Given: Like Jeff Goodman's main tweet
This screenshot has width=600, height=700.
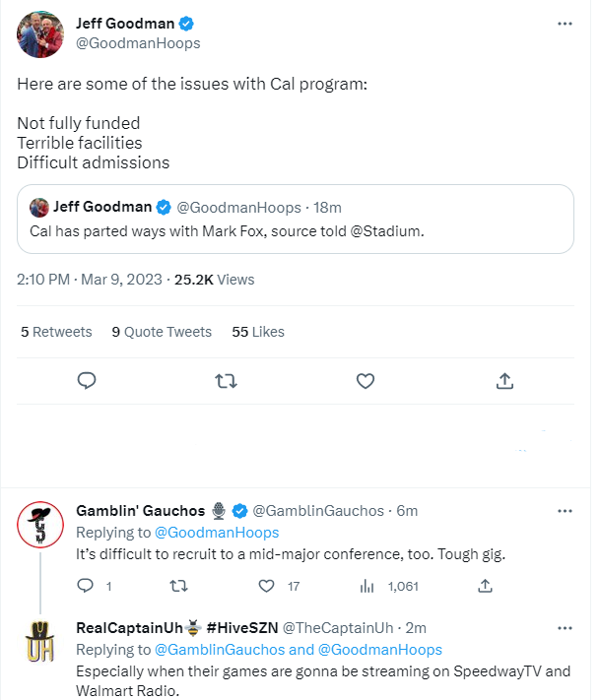Looking at the screenshot, I should pyautogui.click(x=365, y=381).
